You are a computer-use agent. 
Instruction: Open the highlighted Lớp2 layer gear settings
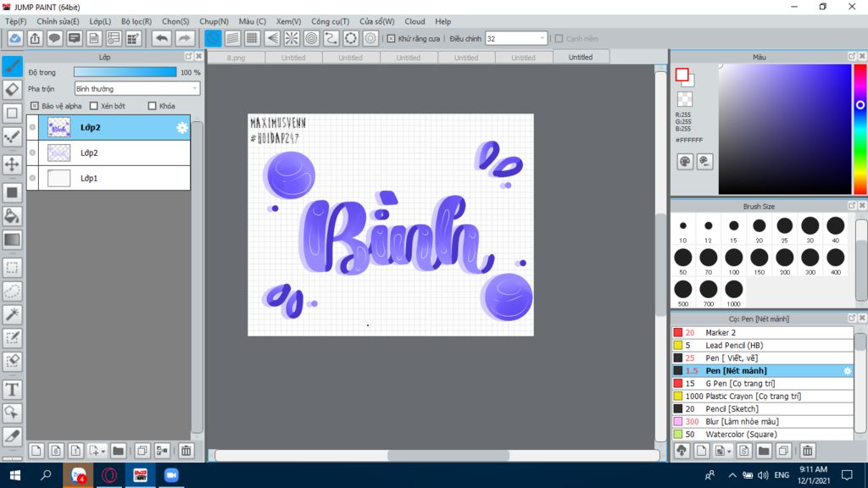coord(181,128)
